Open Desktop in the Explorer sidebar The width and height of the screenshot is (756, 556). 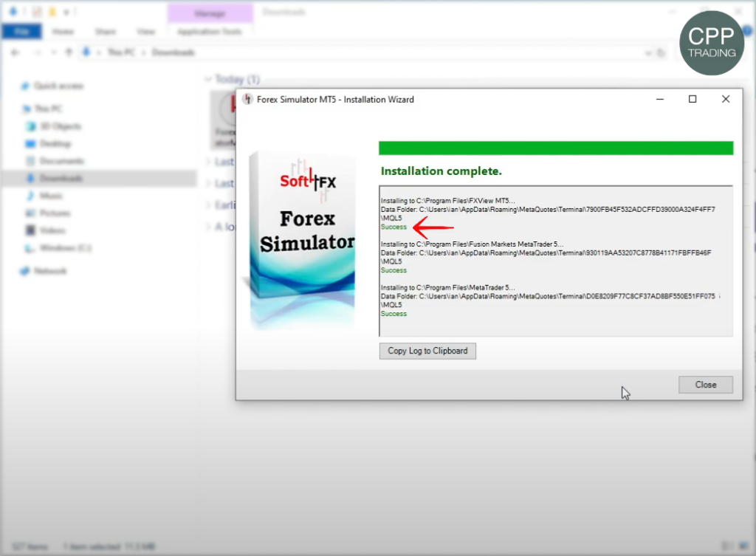[55, 144]
